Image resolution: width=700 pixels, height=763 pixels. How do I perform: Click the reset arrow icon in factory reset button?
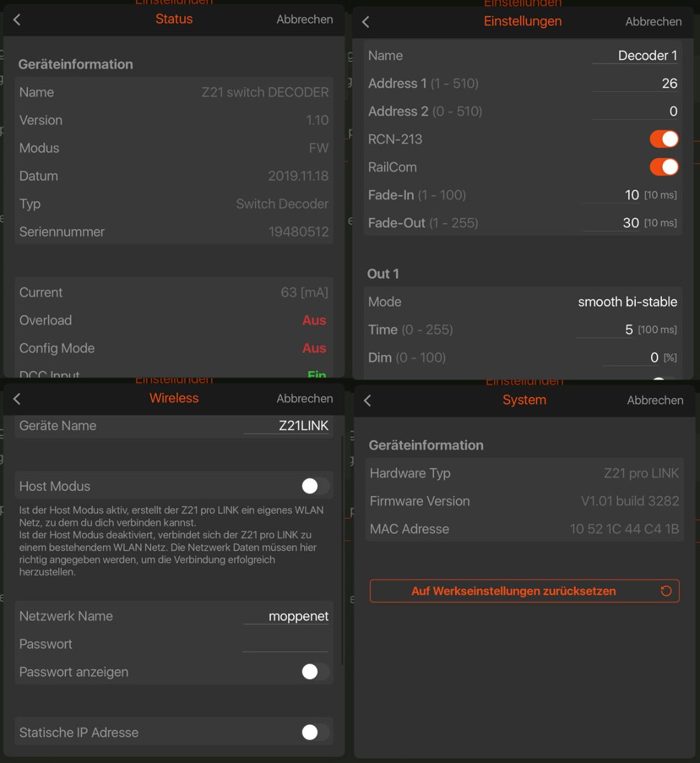click(666, 591)
